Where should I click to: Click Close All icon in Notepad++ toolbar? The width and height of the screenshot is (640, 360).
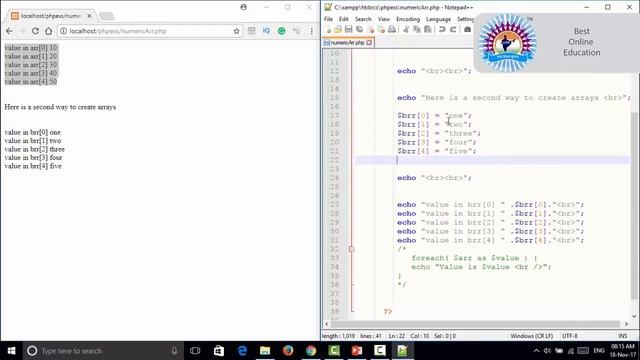(x=381, y=30)
